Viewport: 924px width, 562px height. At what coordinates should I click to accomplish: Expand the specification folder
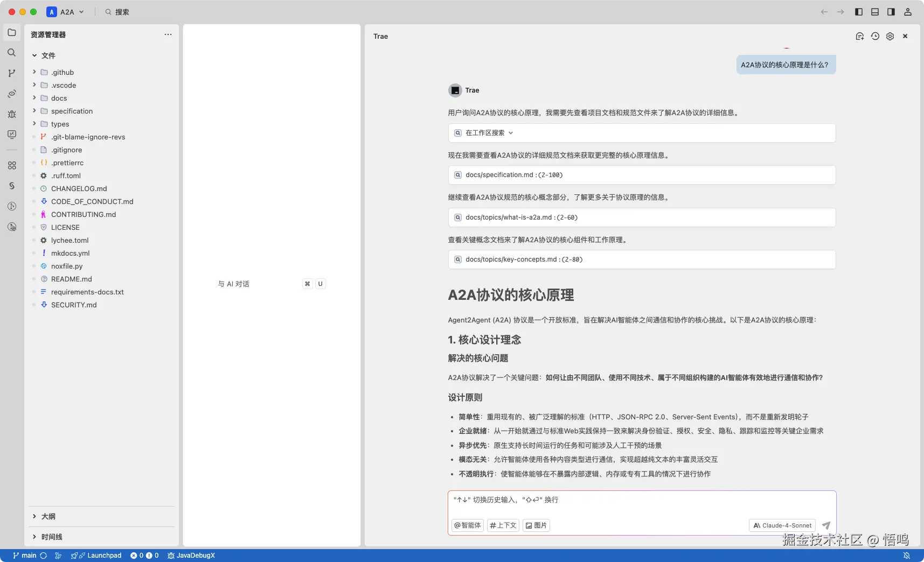34,111
